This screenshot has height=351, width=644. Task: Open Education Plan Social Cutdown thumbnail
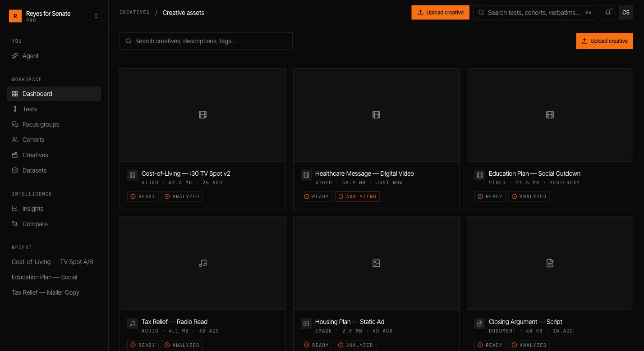tap(550, 115)
